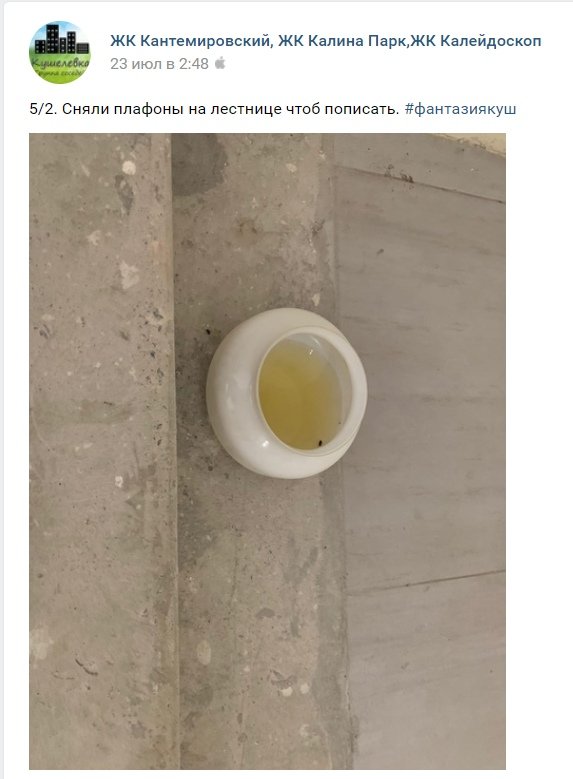This screenshot has height=779, width=573.
Task: Open the Кушелевка group avatar
Action: (60, 52)
